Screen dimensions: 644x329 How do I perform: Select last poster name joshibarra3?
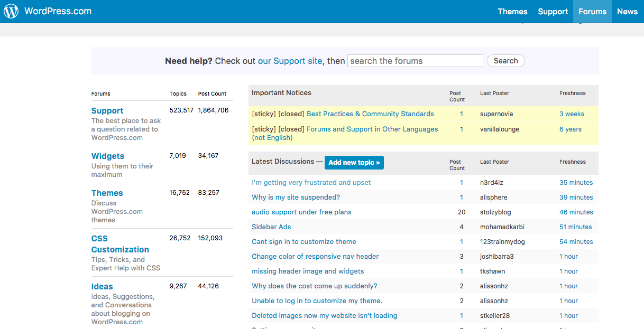coord(497,256)
